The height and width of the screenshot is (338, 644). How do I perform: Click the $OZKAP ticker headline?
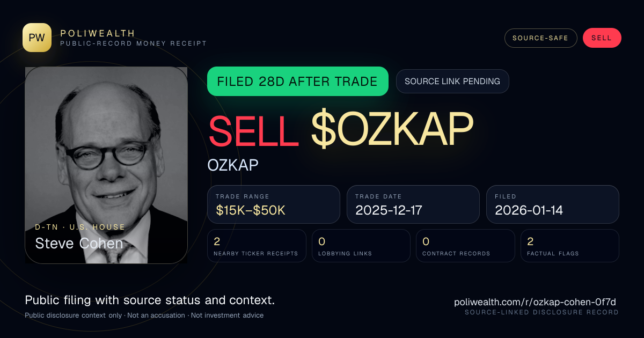click(x=392, y=130)
